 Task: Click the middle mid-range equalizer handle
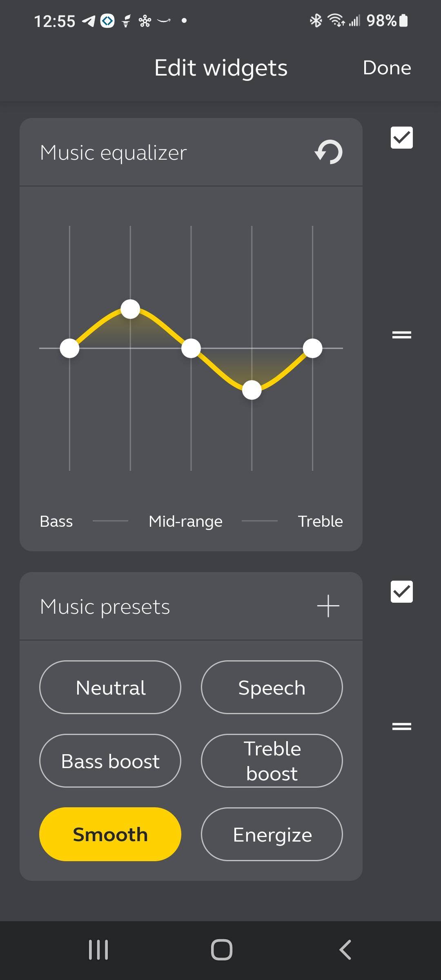(x=191, y=348)
